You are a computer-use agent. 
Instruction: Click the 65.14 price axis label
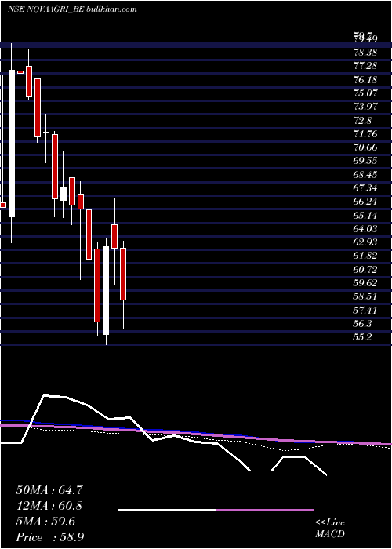[365, 216]
